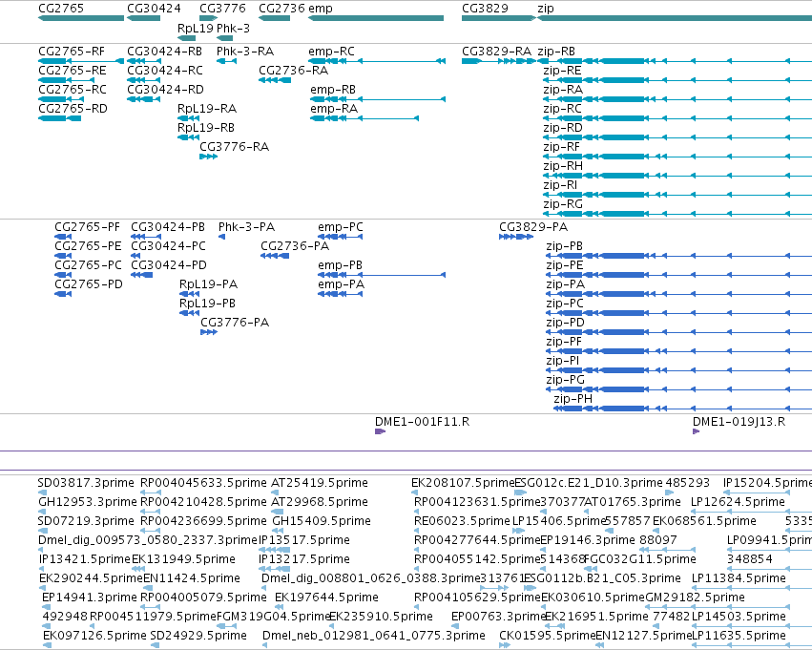Click transcript CG30424-RD
Viewport: 812px width, 650px height.
coord(166,90)
